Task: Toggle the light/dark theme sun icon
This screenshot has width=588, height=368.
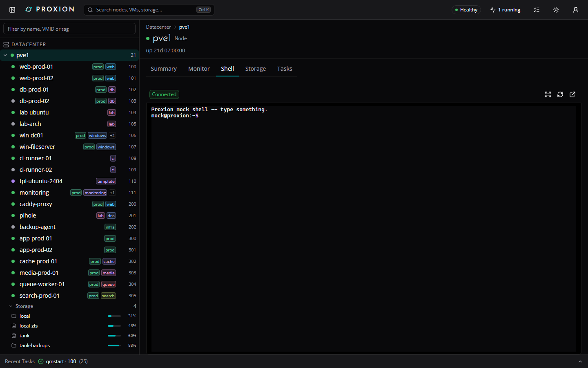Action: pyautogui.click(x=556, y=10)
